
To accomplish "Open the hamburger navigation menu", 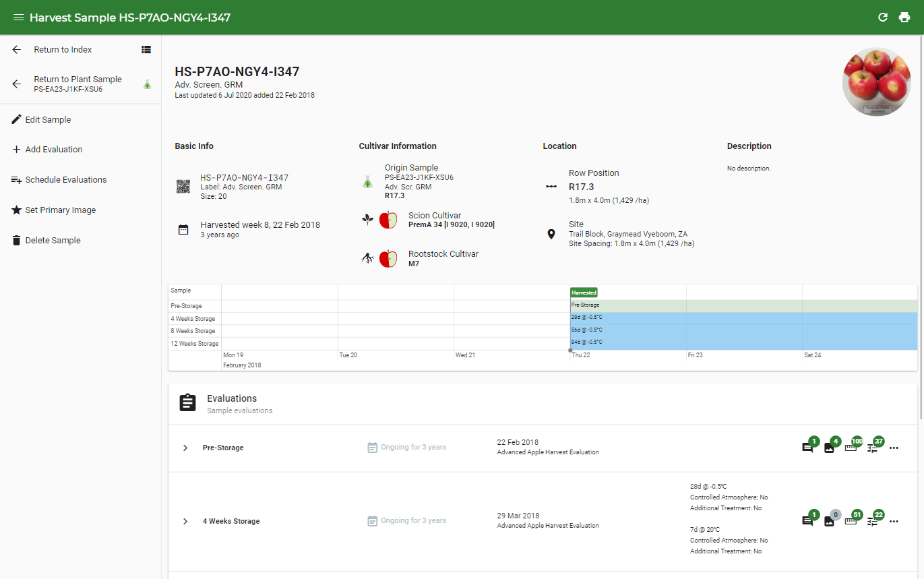I will click(18, 18).
